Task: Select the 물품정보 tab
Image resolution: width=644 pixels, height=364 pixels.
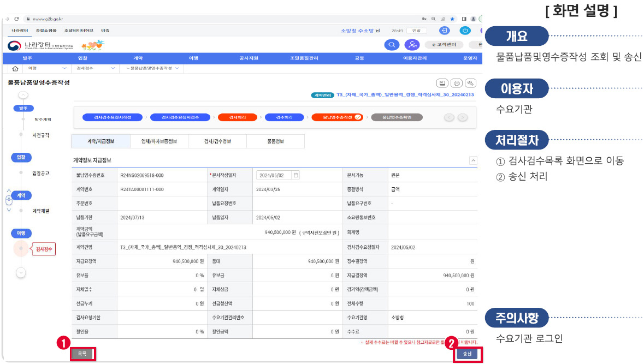Action: (276, 141)
